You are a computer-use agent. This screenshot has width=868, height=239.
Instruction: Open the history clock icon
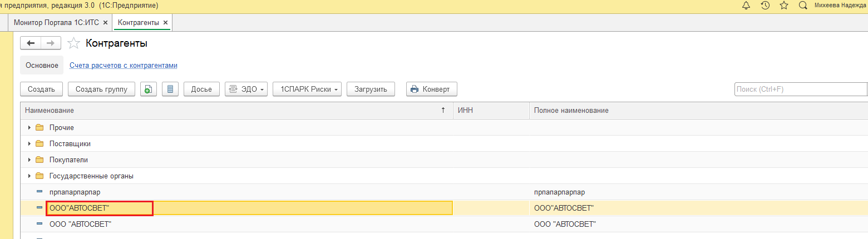(765, 5)
